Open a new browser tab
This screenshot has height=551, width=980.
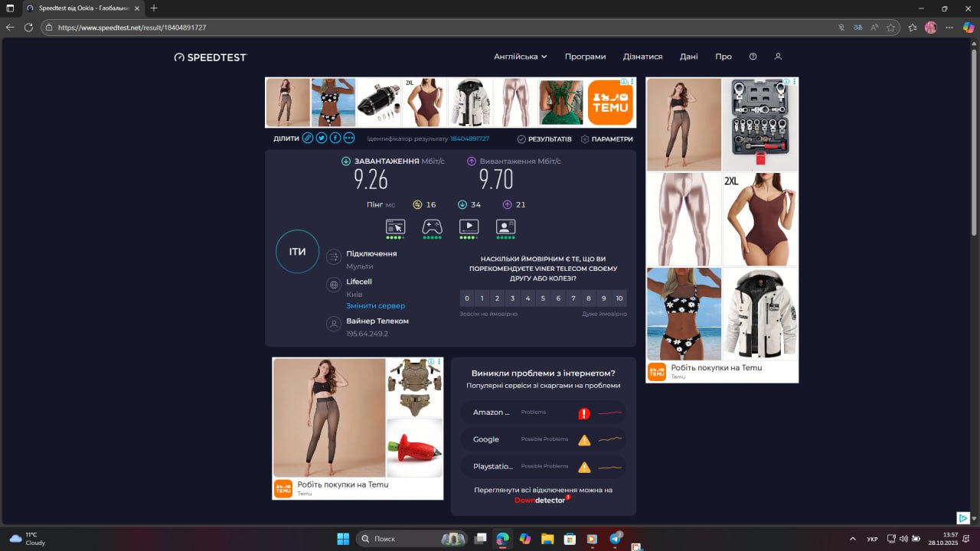154,8
